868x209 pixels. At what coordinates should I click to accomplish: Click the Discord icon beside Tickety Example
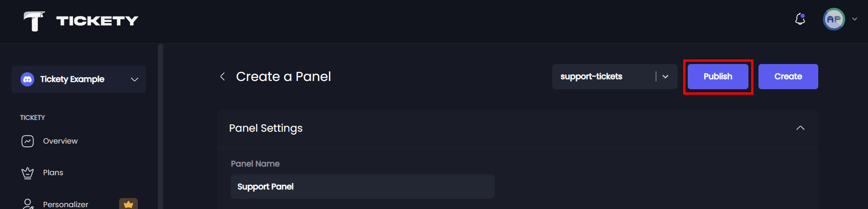click(x=27, y=80)
